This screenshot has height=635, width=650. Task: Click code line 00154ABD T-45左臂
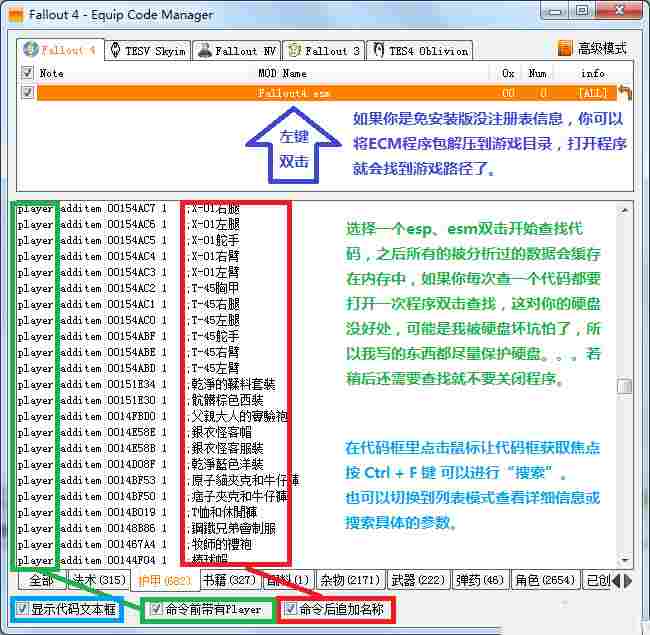click(129, 368)
